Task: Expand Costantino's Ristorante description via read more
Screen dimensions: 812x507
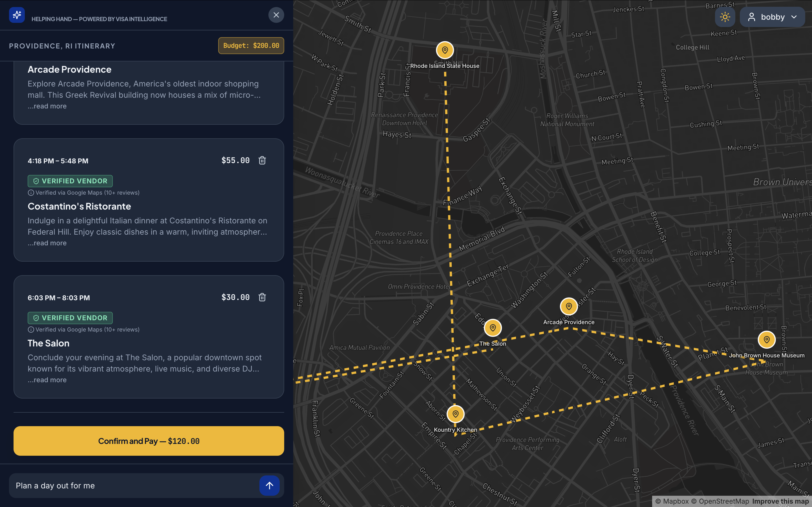Action: [x=47, y=243]
